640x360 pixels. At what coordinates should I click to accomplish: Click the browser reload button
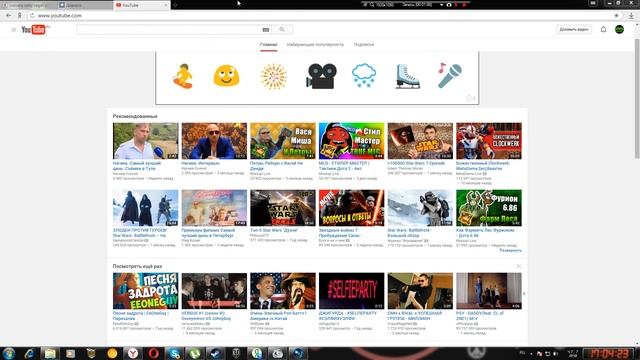(32, 16)
